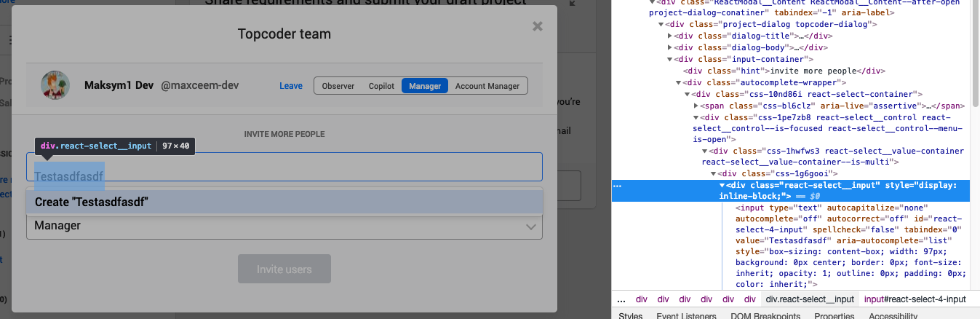Select the input type="text" element row
This screenshot has height=319, width=980.
pyautogui.click(x=851, y=246)
